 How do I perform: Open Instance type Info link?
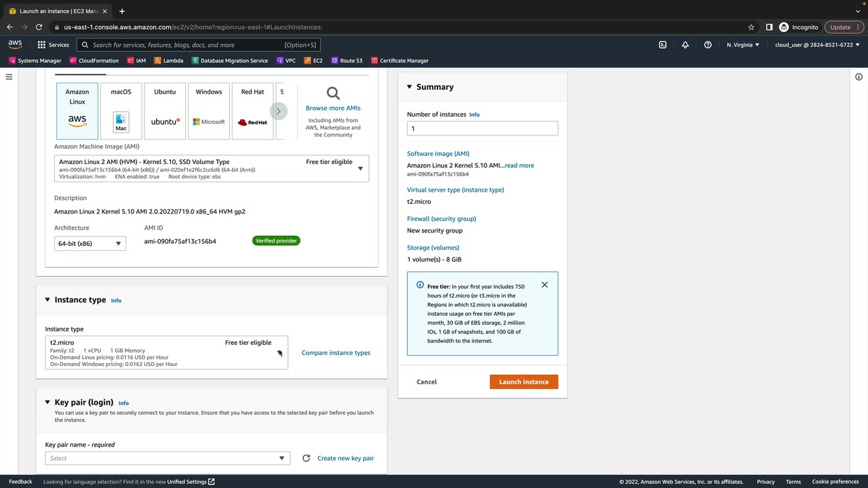point(116,300)
